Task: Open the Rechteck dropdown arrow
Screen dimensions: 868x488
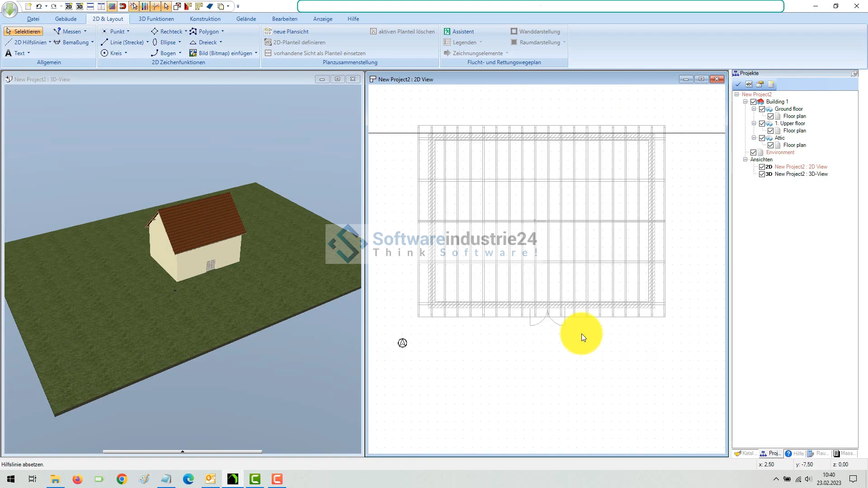Action: pyautogui.click(x=186, y=32)
